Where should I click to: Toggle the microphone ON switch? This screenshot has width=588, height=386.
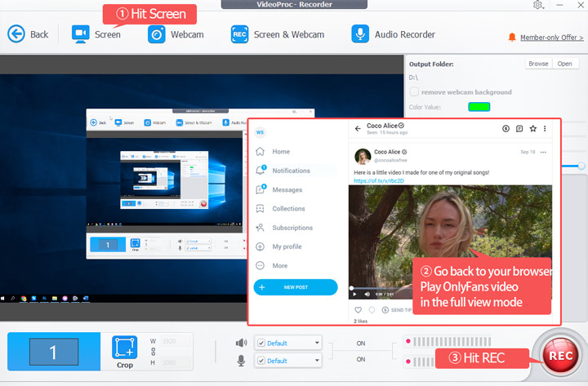pyautogui.click(x=361, y=359)
